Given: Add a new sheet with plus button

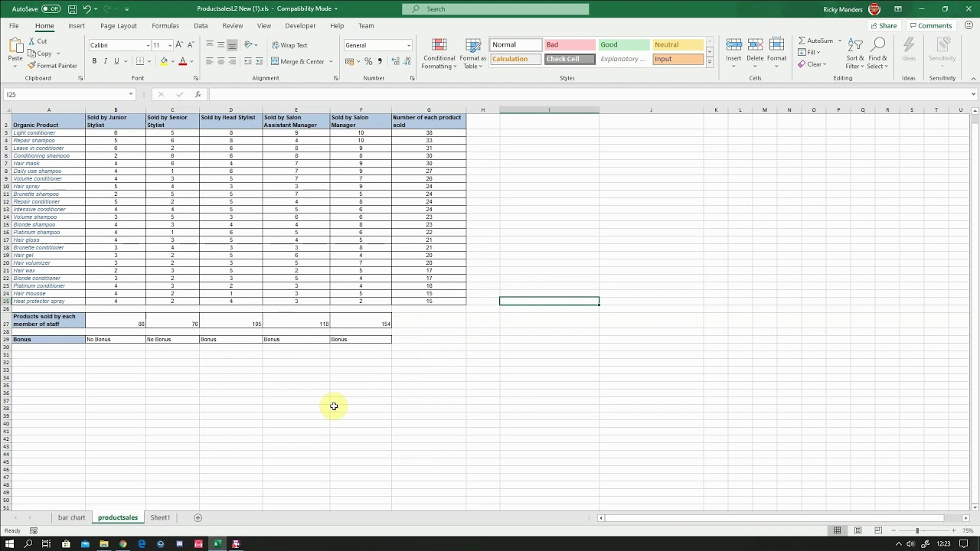Looking at the screenshot, I should tap(198, 518).
